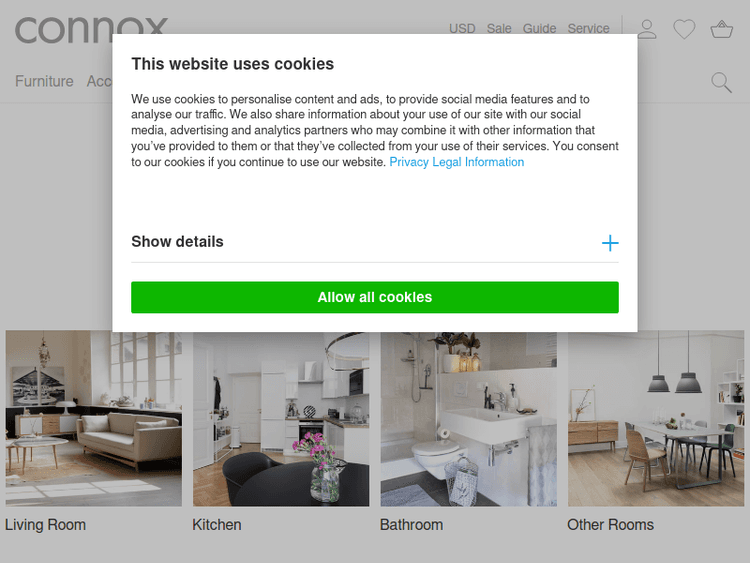This screenshot has width=750, height=563.
Task: Open the shopping basket icon
Action: click(x=721, y=29)
